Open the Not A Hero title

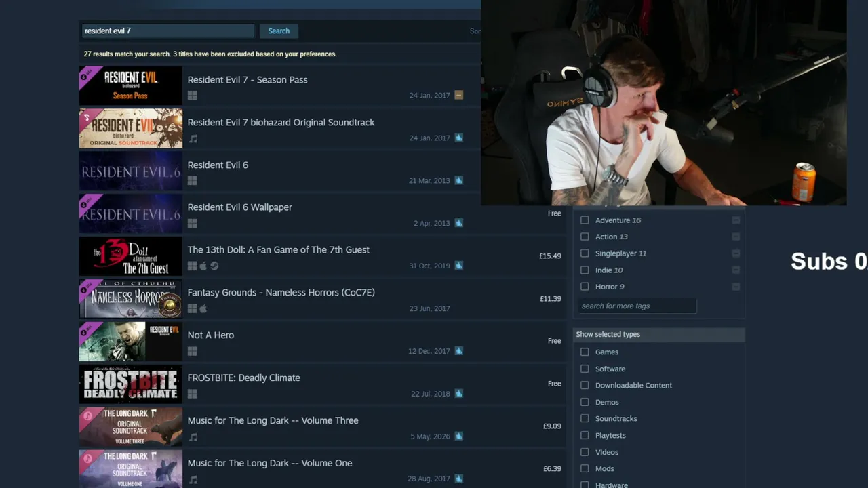click(211, 335)
